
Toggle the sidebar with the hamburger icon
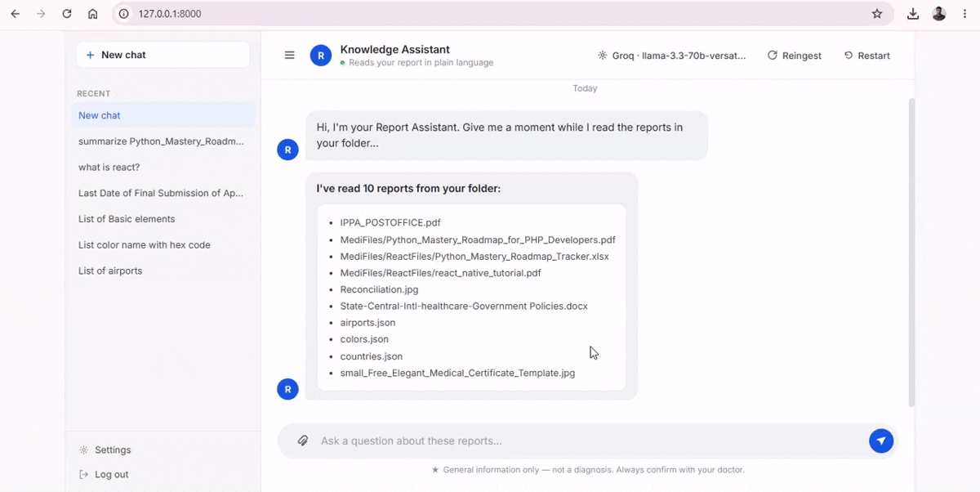pyautogui.click(x=289, y=56)
